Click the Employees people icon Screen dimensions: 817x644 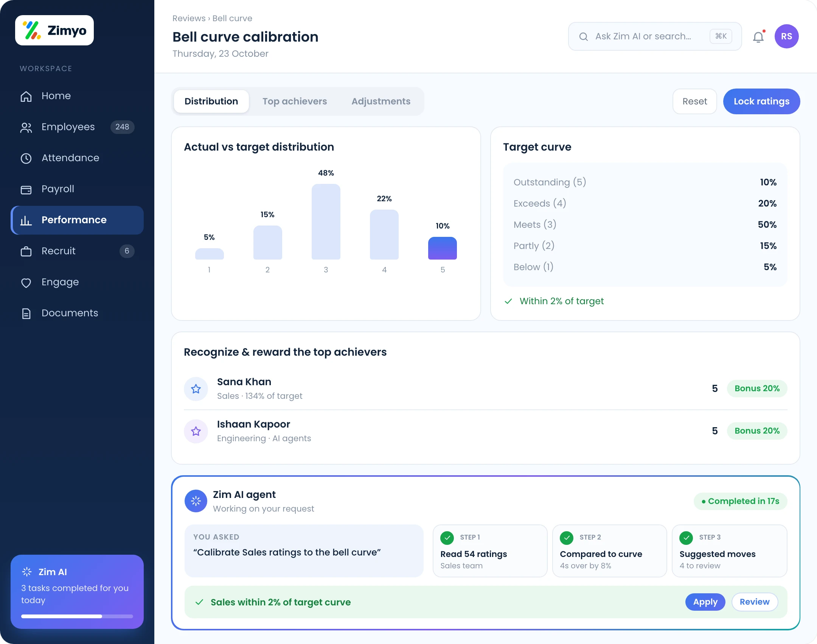(26, 128)
